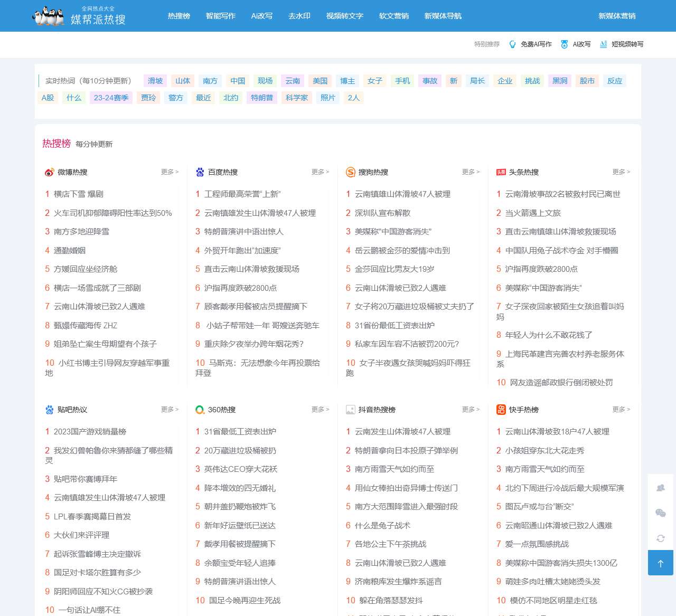This screenshot has height=616, width=676.
Task: Open Douyin item 什么是兔子战术
Action: tap(382, 526)
